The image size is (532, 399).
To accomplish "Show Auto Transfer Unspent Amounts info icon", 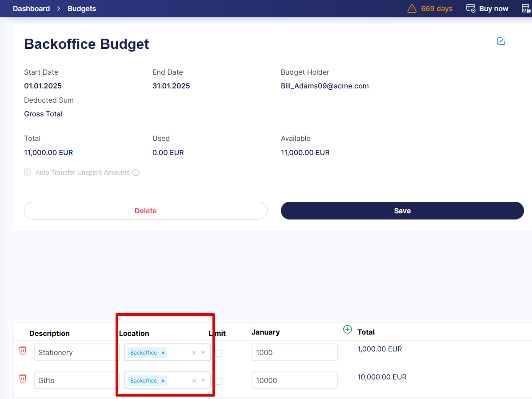I will tap(136, 172).
